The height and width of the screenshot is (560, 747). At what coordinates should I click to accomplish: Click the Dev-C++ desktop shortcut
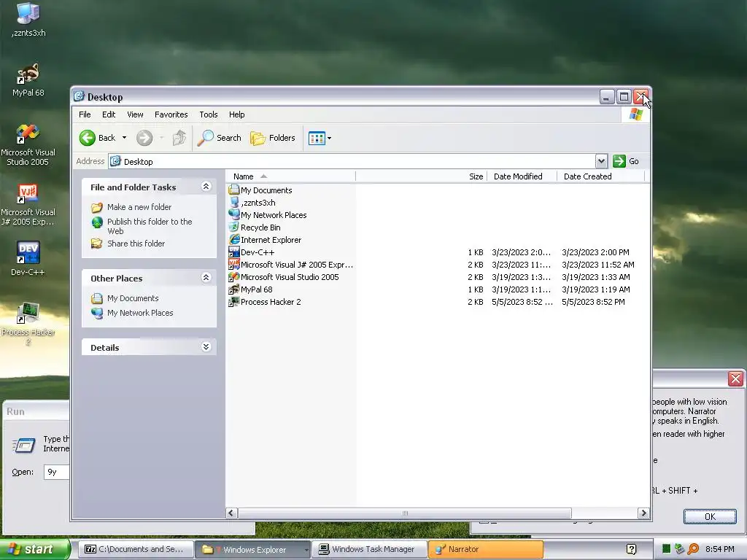pos(28,258)
